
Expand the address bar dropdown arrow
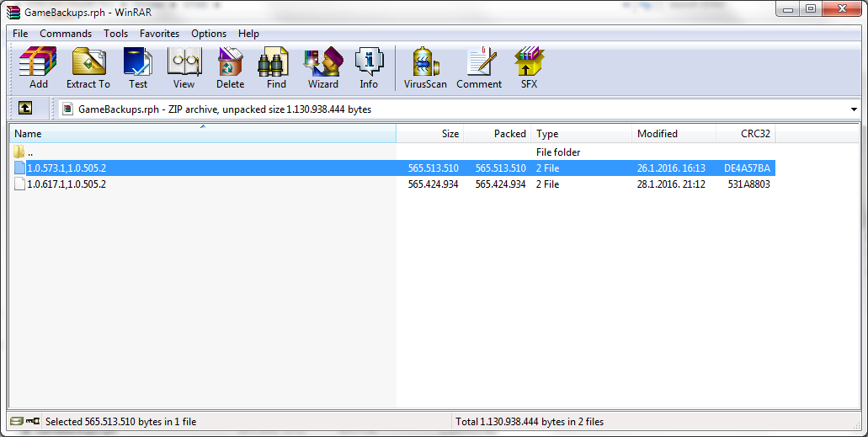pos(854,109)
